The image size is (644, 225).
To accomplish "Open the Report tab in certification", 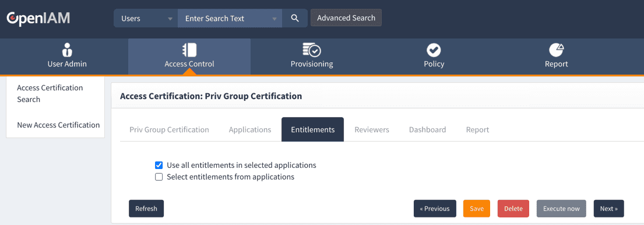I will point(477,130).
